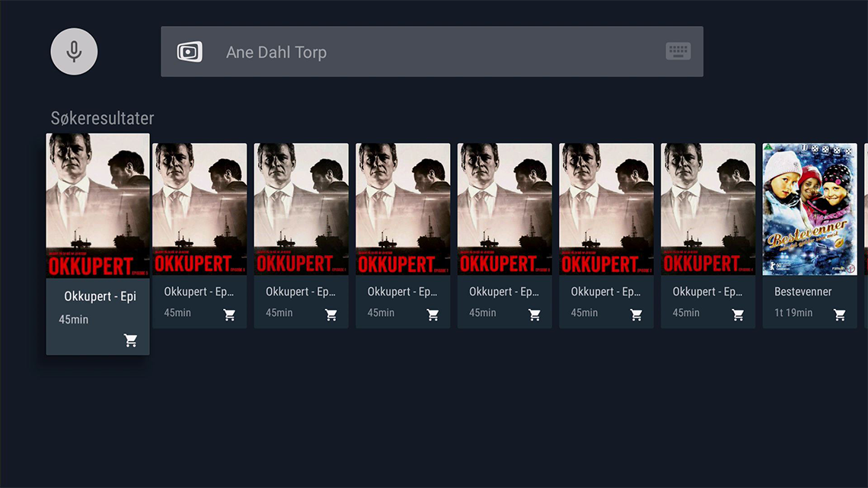Select the second Okkupert poster thumbnail
The height and width of the screenshot is (488, 868).
(x=199, y=209)
